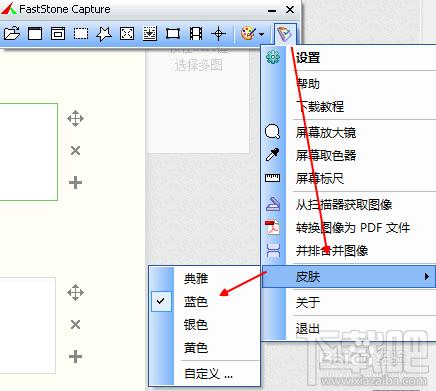
Task: Click inside the upper green-bordered box
Action: click(29, 152)
